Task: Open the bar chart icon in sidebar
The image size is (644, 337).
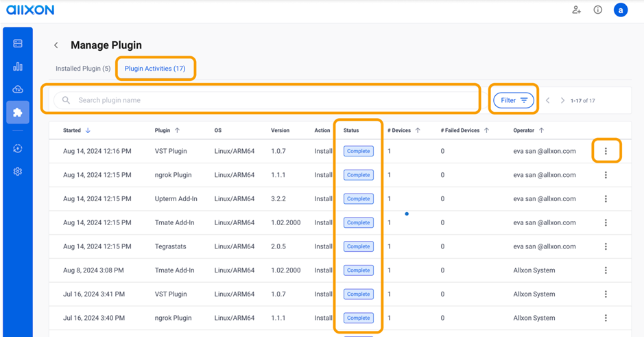Action: point(18,67)
